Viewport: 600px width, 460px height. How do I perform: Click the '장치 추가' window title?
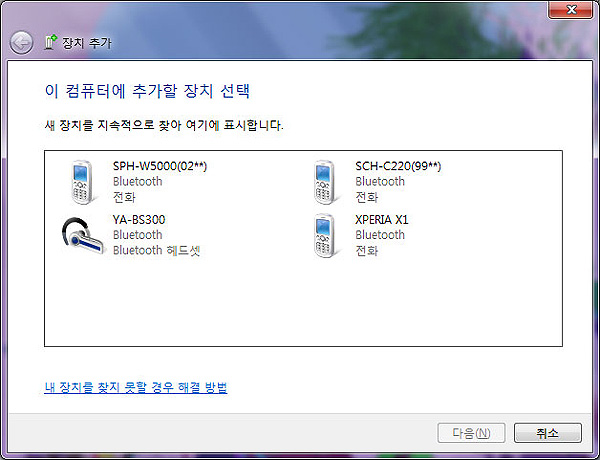(x=87, y=42)
